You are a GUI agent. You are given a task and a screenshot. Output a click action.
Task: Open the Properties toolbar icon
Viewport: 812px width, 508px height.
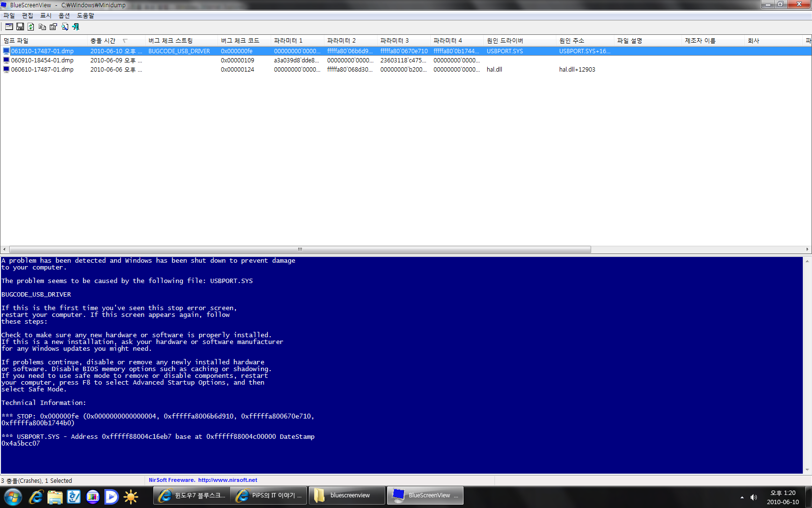(x=53, y=27)
